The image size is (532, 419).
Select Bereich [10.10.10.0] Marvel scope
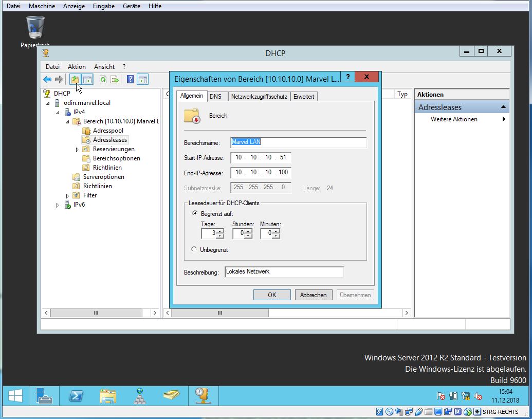pyautogui.click(x=121, y=121)
